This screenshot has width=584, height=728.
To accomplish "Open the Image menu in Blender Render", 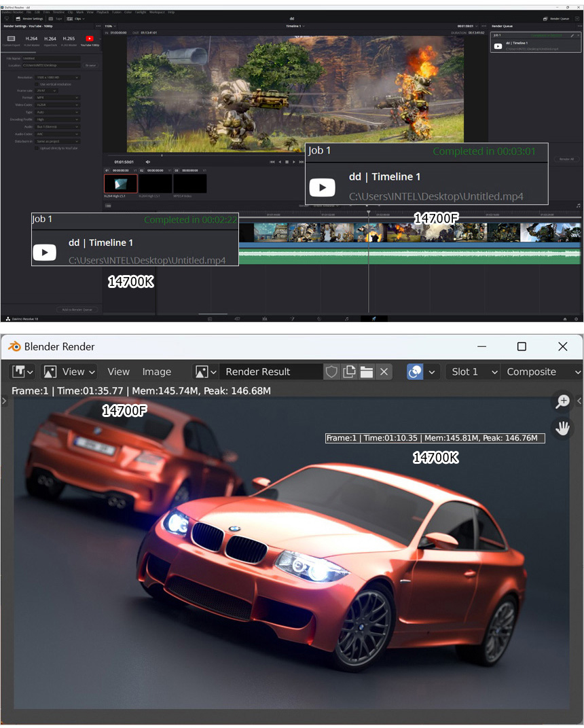I will click(x=156, y=372).
